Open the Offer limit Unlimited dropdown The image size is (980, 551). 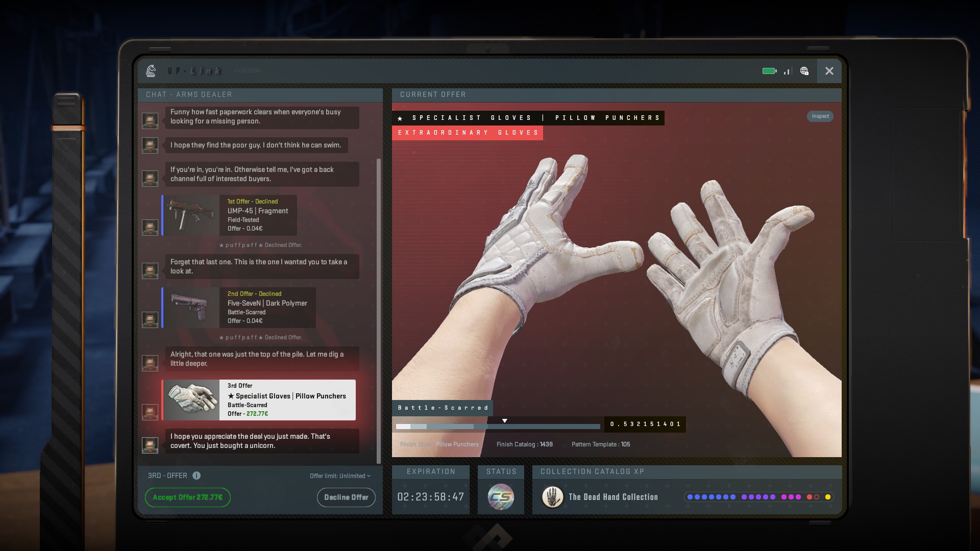[340, 476]
